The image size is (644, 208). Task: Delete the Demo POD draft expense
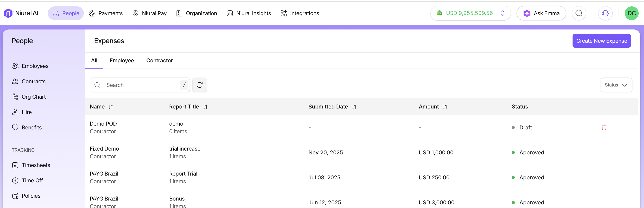coord(604,127)
